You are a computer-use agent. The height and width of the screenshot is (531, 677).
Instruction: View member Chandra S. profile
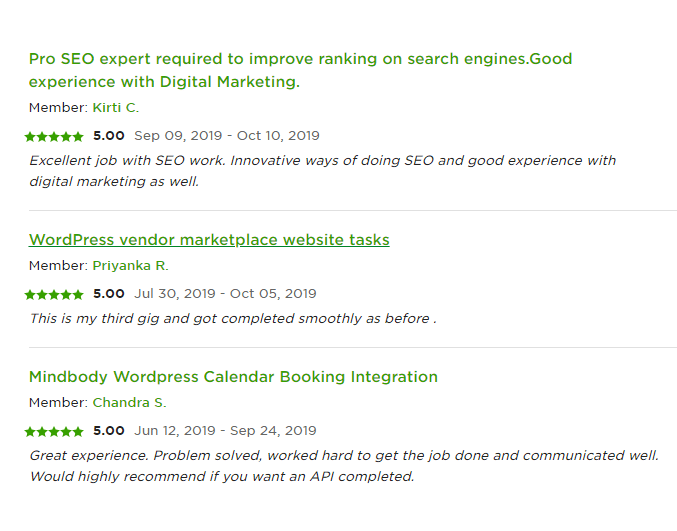[129, 402]
